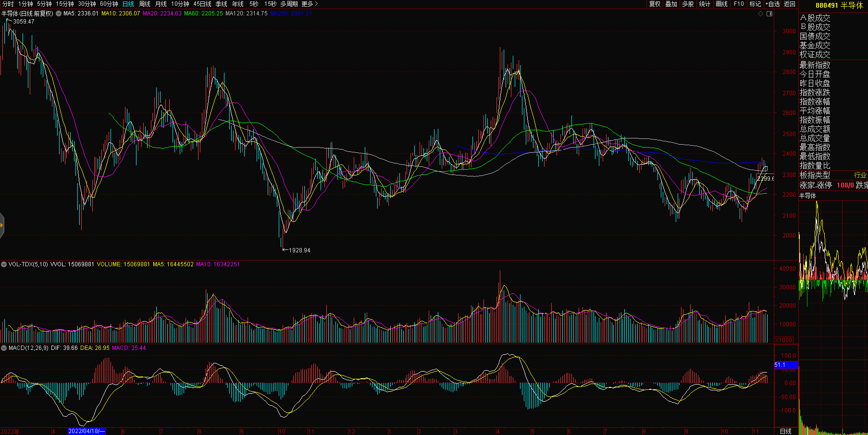Activate the 画线 drawing tools
The width and height of the screenshot is (868, 435).
pos(722,4)
